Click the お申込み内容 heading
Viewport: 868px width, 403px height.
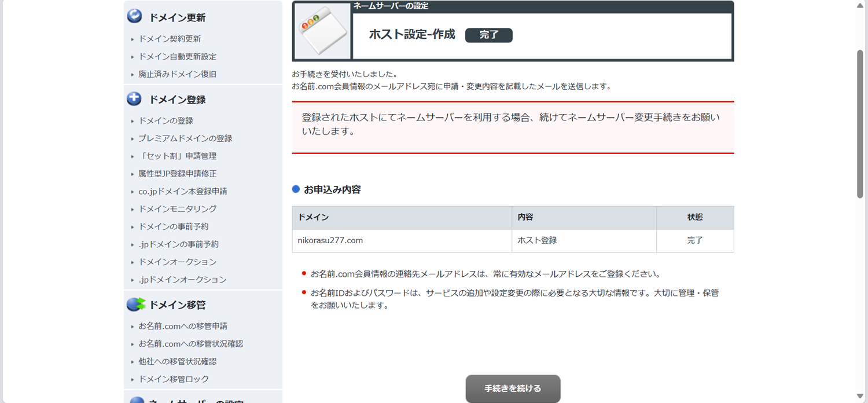coord(332,189)
